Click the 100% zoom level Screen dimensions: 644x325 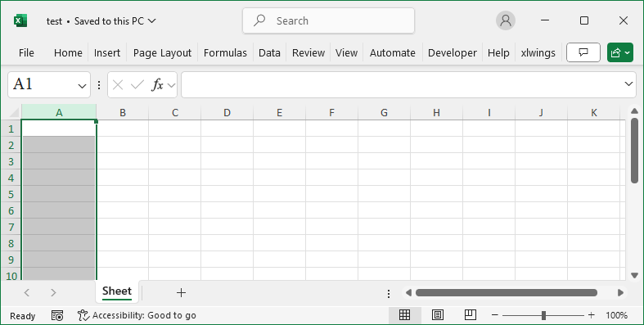(x=616, y=315)
